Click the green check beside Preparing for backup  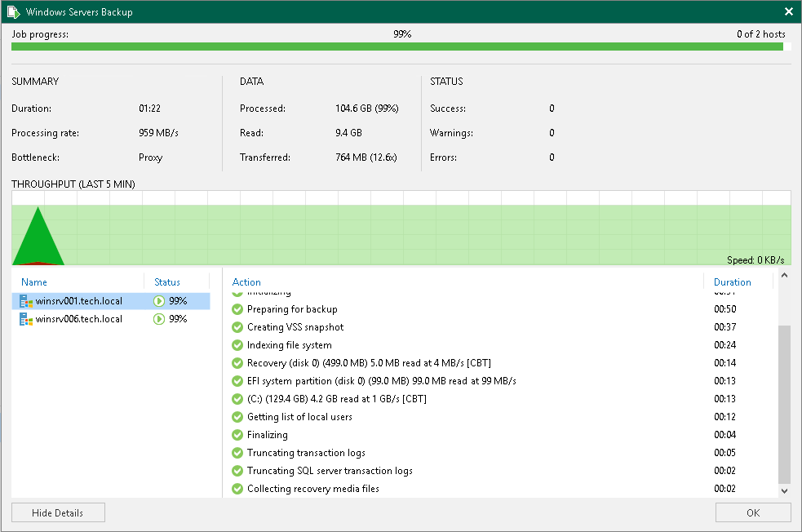tap(237, 309)
